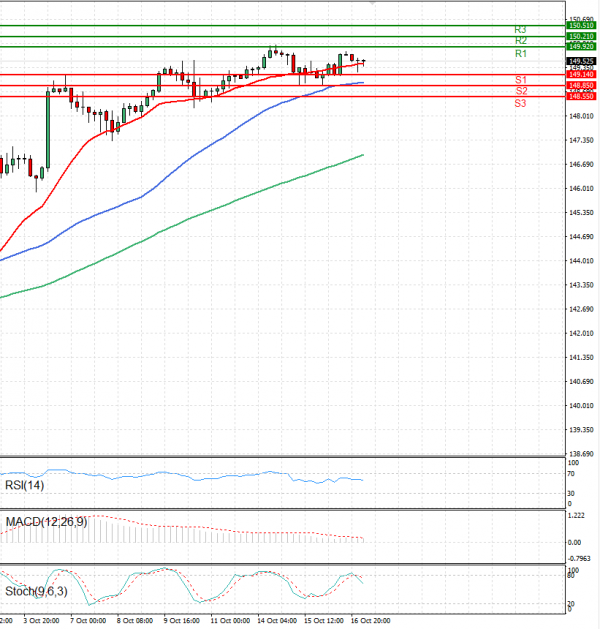Click the R1 resistance label

tap(521, 54)
